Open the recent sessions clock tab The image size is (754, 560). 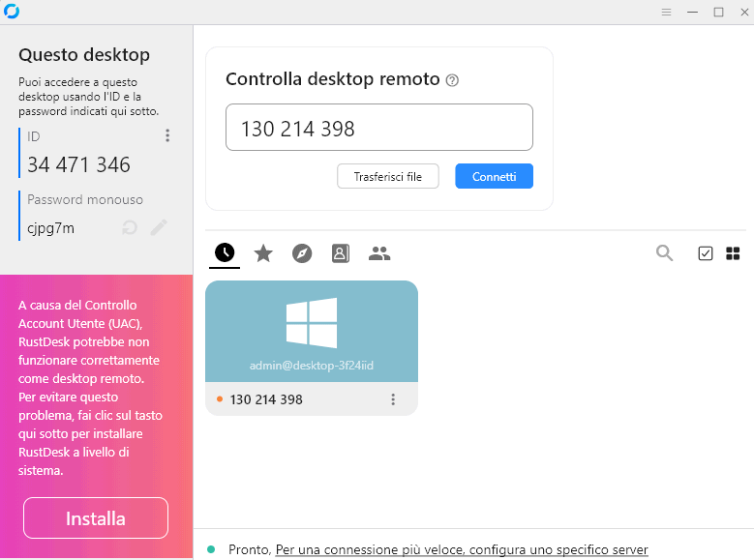click(x=225, y=252)
